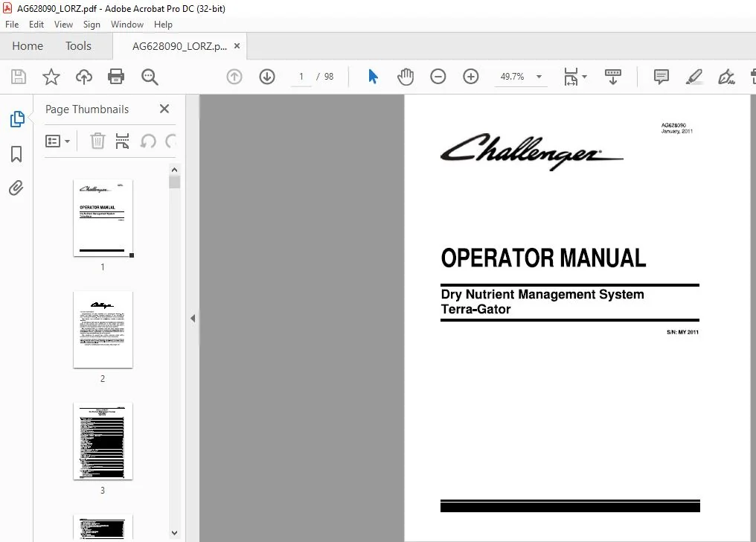Viewport: 756px width, 542px height.
Task: Select page 1 thumbnail
Action: (103, 218)
